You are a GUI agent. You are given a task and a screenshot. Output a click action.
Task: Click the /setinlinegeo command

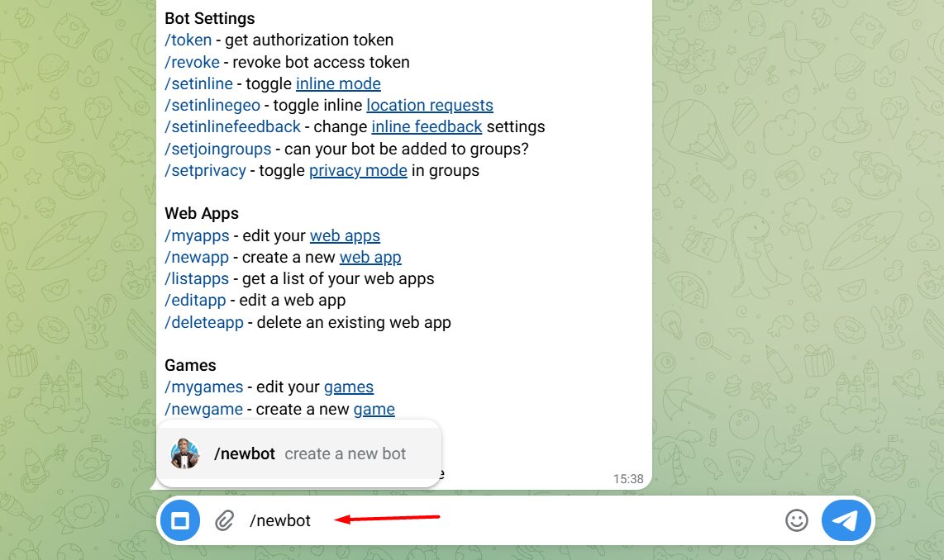[x=212, y=105]
